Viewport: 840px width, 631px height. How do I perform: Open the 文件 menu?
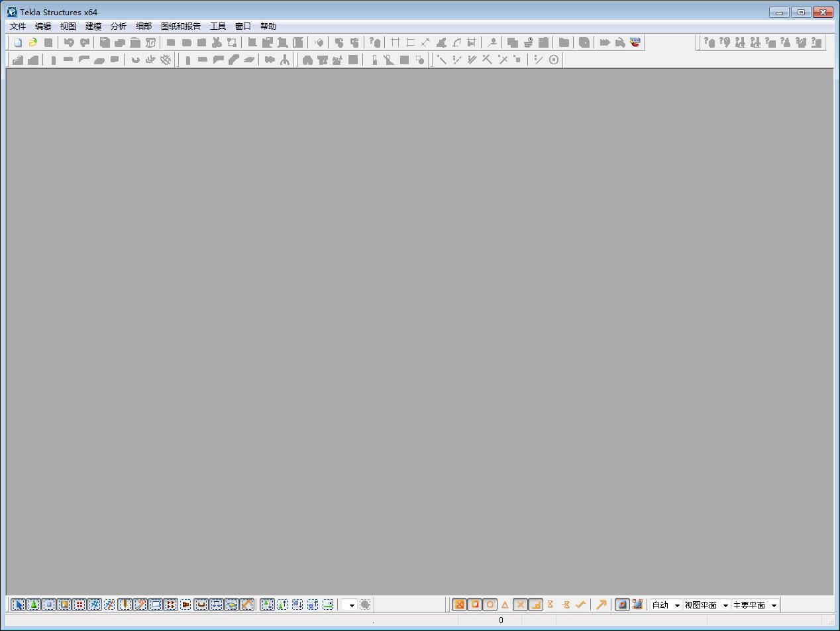18,26
